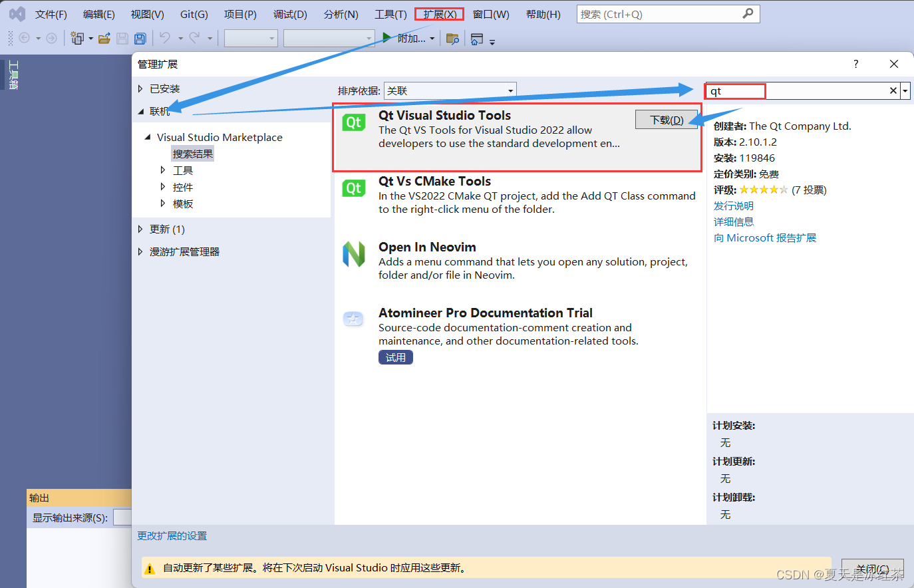Open the Project menu

[240, 14]
